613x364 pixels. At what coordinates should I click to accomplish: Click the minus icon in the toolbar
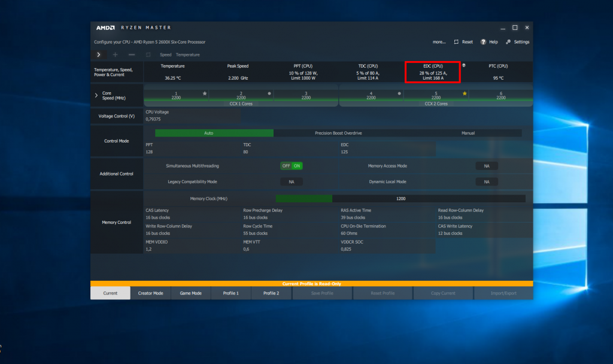132,54
